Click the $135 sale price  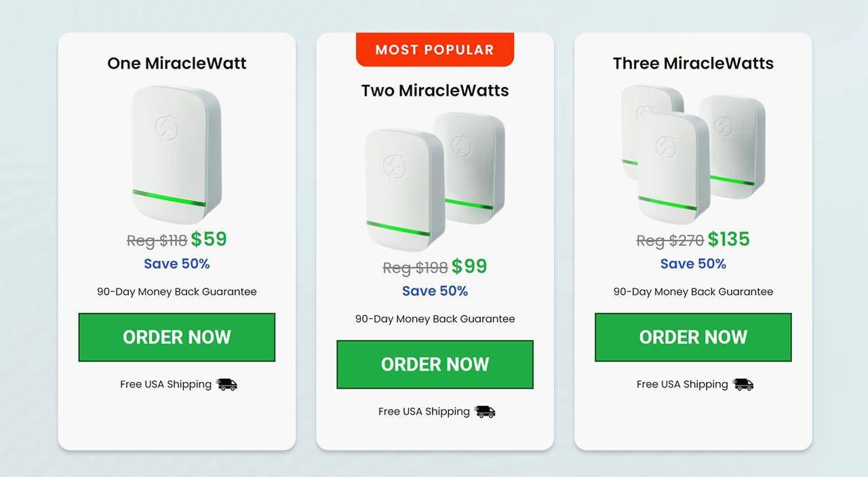728,240
